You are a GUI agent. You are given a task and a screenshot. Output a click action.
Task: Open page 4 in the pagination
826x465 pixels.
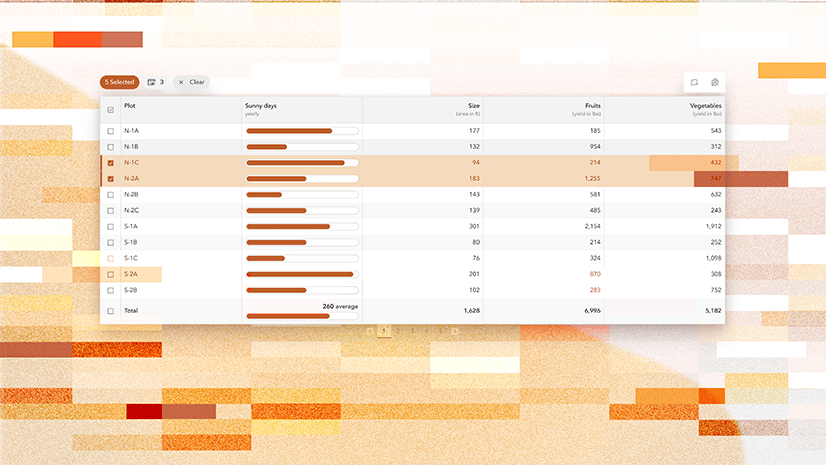427,331
